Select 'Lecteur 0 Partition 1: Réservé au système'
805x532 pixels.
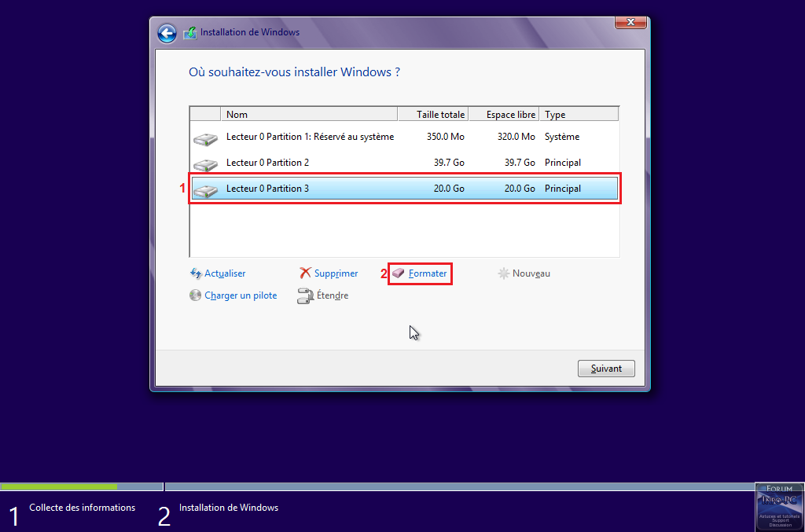pyautogui.click(x=404, y=137)
